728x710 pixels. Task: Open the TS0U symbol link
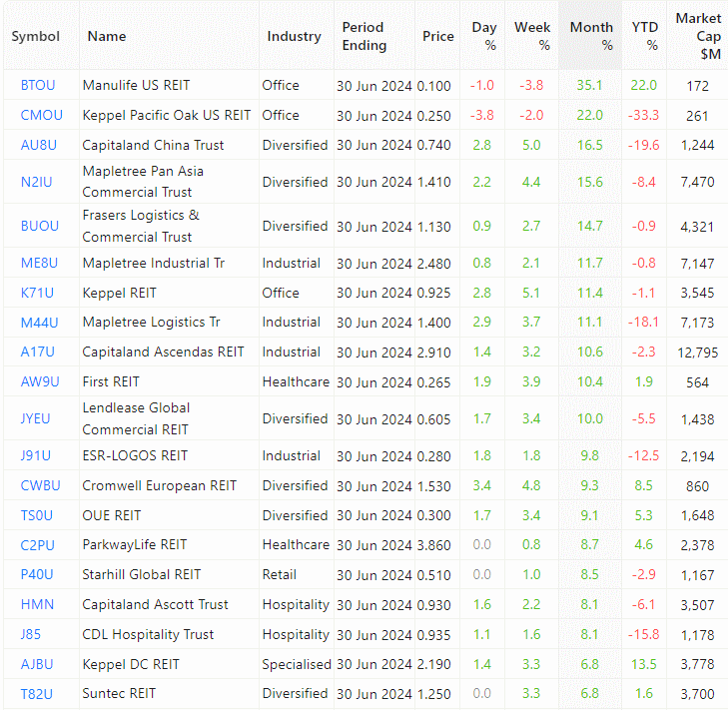pyautogui.click(x=37, y=515)
